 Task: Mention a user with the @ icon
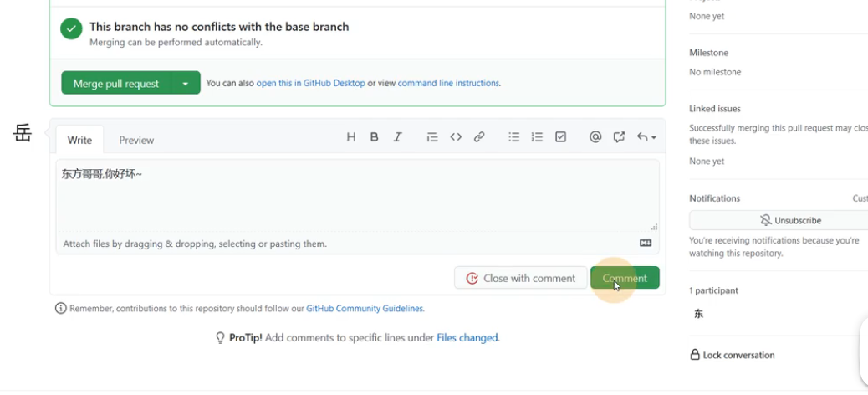click(x=595, y=137)
